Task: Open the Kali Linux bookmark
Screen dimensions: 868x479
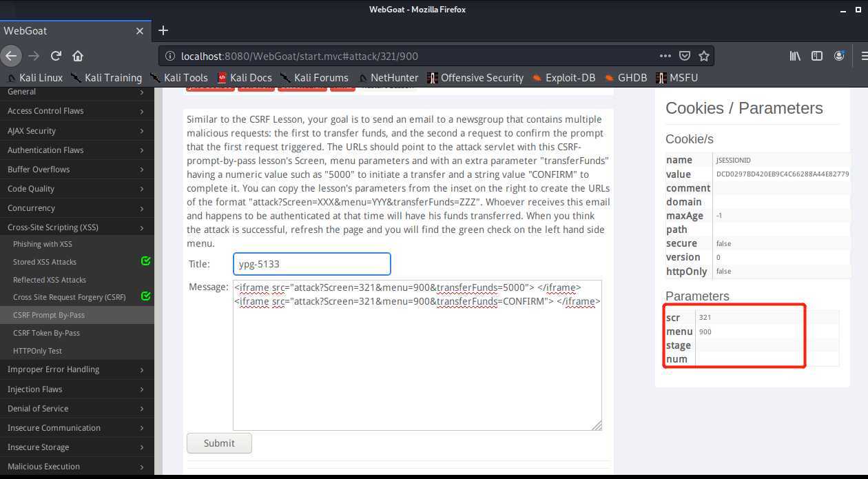Action: [x=34, y=78]
